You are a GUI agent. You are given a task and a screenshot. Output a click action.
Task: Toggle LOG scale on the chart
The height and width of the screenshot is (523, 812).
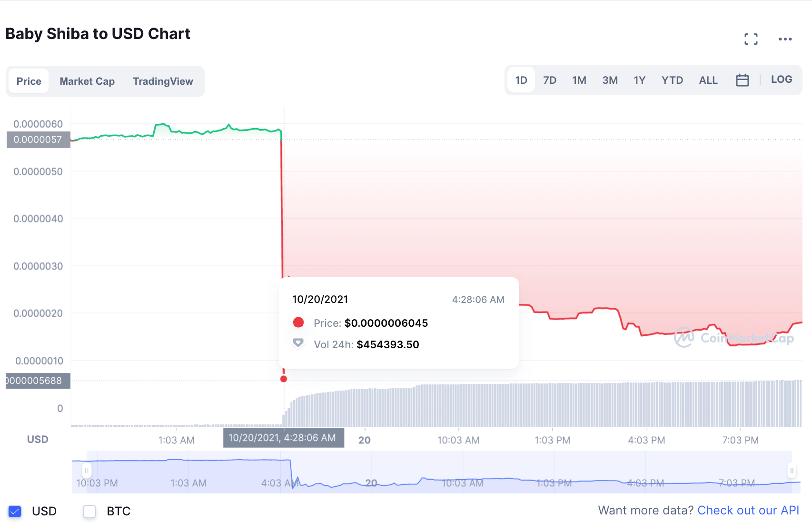click(781, 79)
